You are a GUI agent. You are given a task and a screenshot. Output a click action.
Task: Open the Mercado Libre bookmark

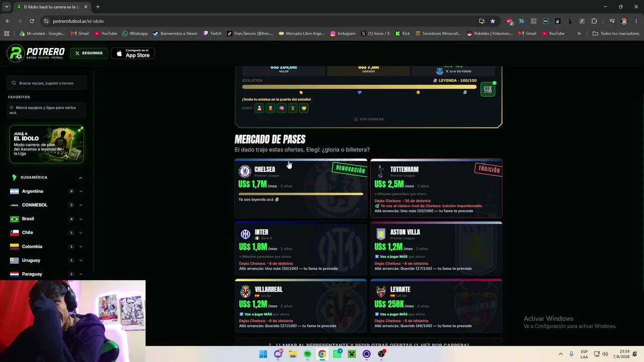coord(301,34)
